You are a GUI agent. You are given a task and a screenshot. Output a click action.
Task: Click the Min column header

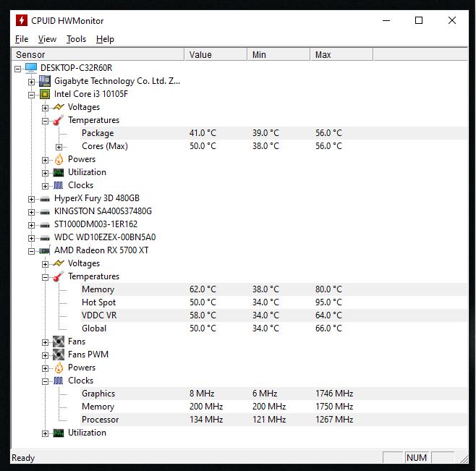[279, 55]
